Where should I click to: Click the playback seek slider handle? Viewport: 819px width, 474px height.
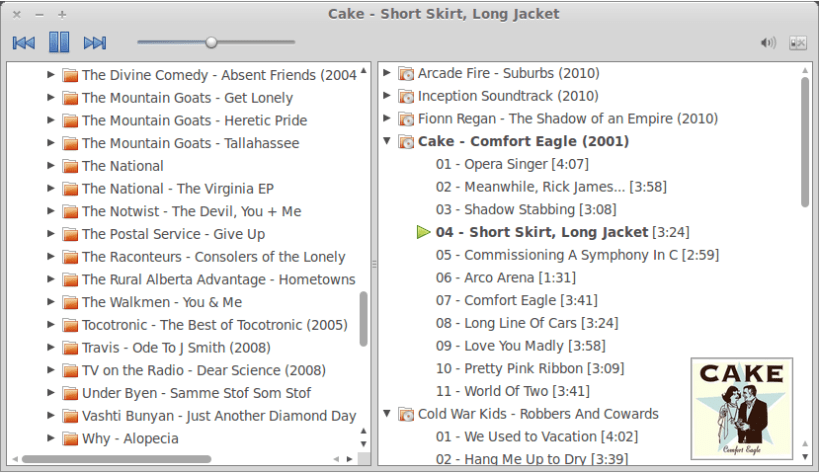(x=211, y=42)
